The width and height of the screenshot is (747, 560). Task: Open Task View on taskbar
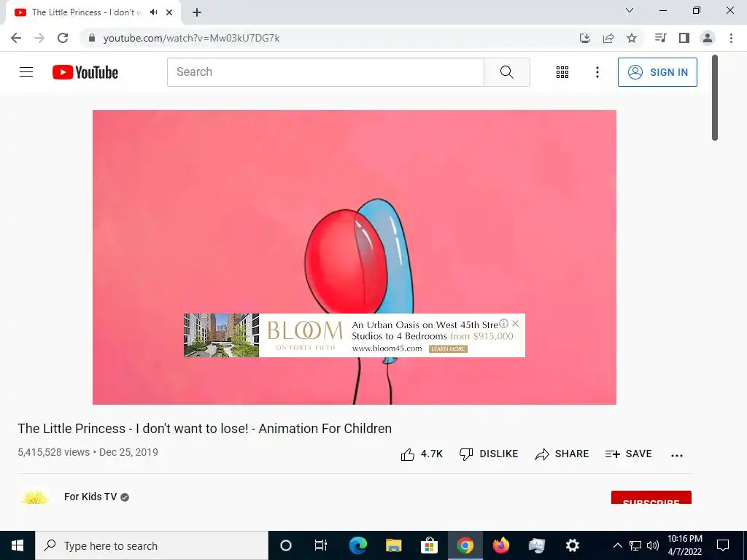point(321,545)
